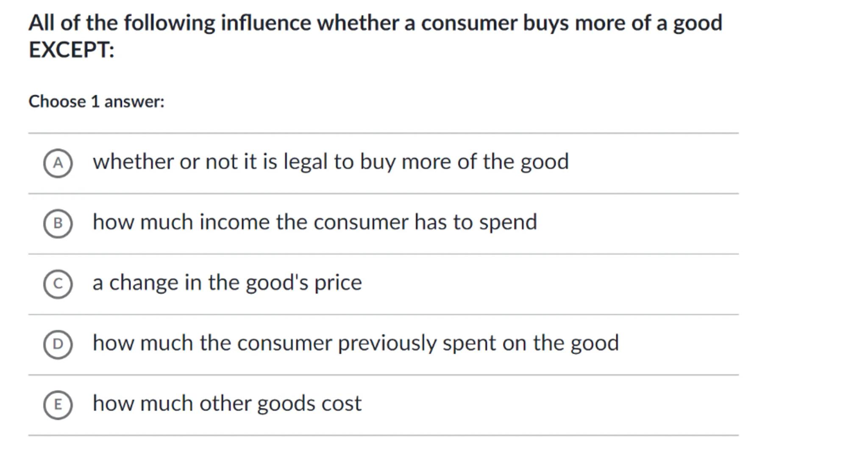Screen dimensions: 868x476
Task: Mark the price change answer choice
Action: coord(227,283)
